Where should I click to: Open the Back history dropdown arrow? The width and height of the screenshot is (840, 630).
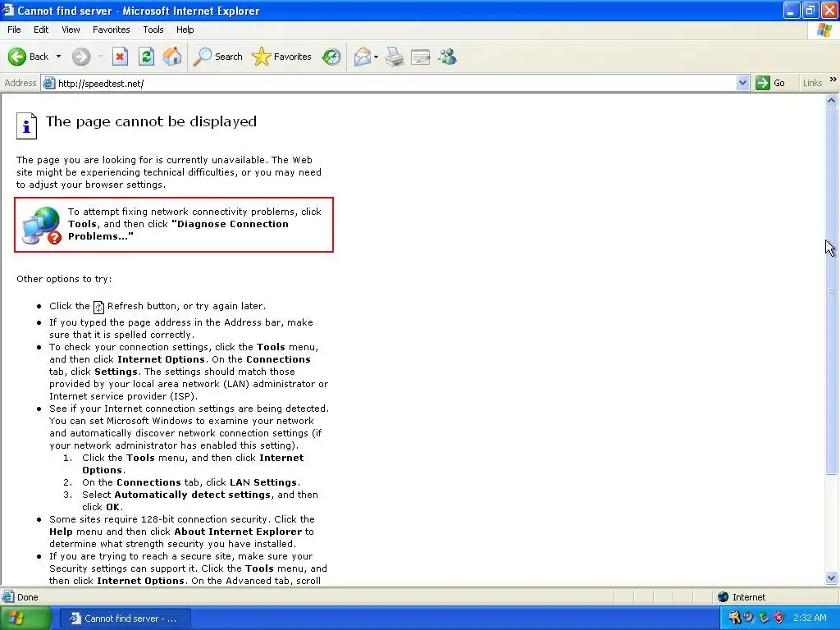58,57
